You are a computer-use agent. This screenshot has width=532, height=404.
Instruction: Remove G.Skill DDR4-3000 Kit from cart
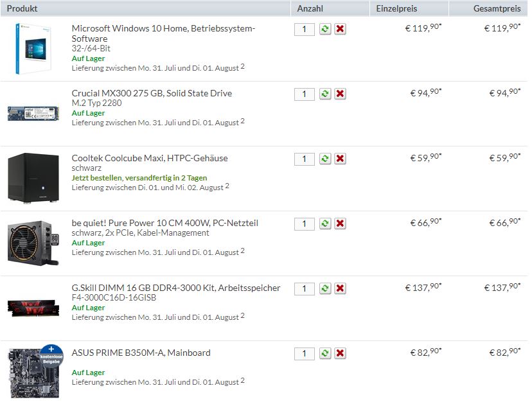tap(340, 288)
